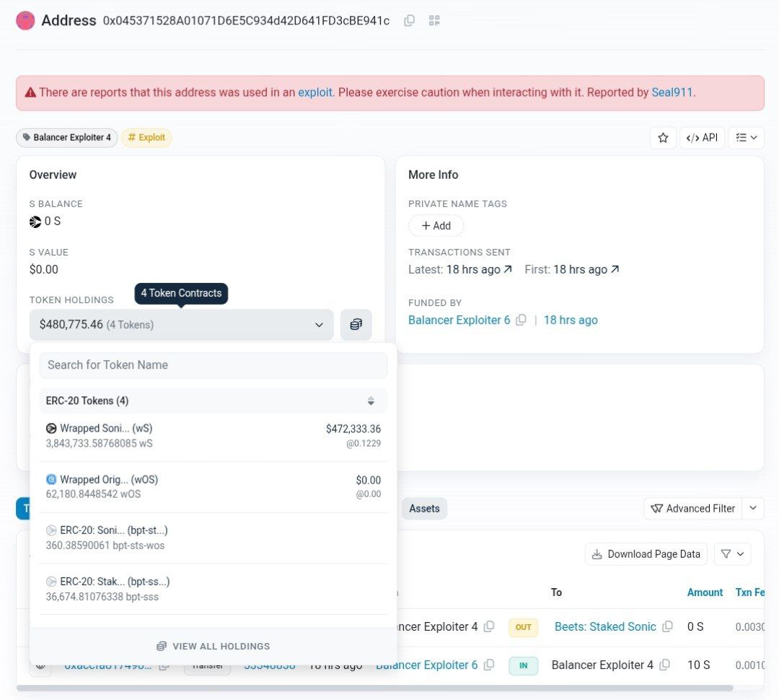Open the list options dropdown menu
The height and width of the screenshot is (700, 779).
click(747, 138)
